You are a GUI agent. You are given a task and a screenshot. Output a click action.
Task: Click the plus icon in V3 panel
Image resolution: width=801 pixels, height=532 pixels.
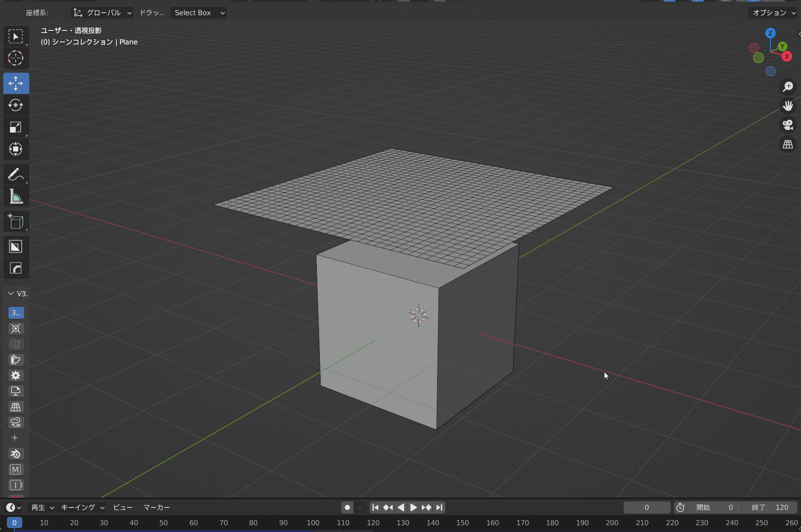tap(15, 438)
